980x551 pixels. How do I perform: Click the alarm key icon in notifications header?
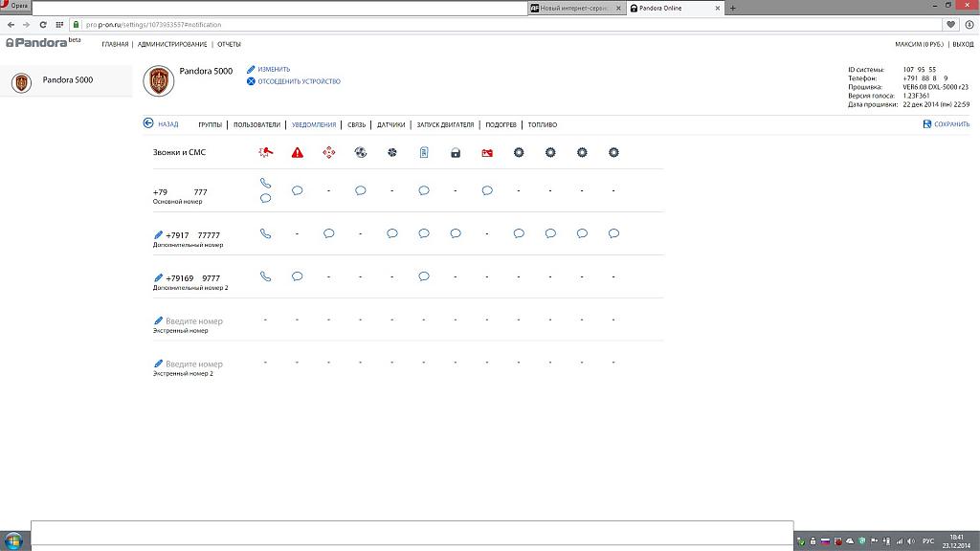click(266, 152)
